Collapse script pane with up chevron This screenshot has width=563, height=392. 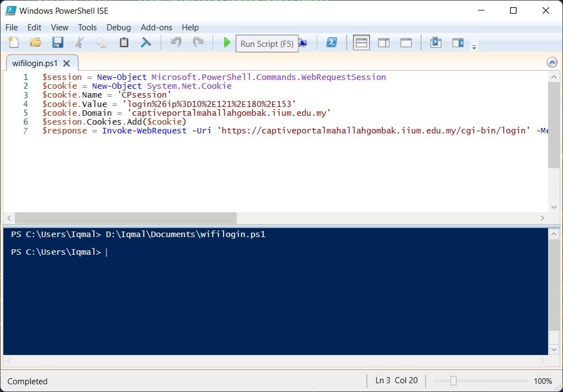(552, 62)
